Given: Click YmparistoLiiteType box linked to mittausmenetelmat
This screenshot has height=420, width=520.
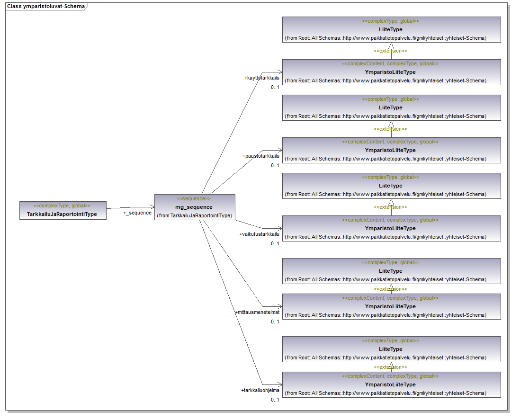Looking at the screenshot, I should pyautogui.click(x=391, y=307).
